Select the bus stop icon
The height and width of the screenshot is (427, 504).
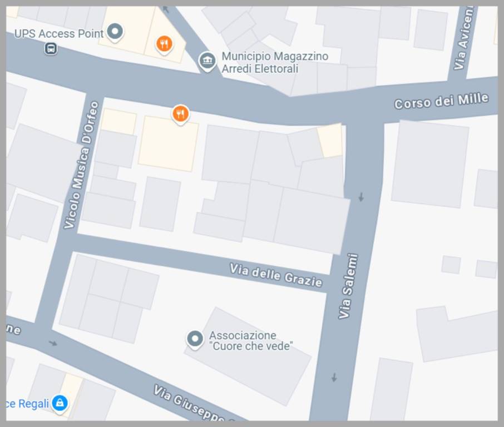point(51,49)
